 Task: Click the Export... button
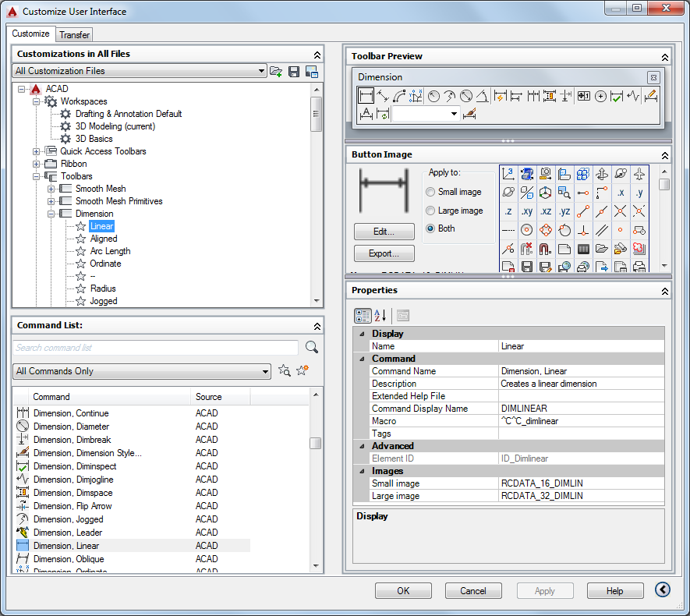(384, 253)
